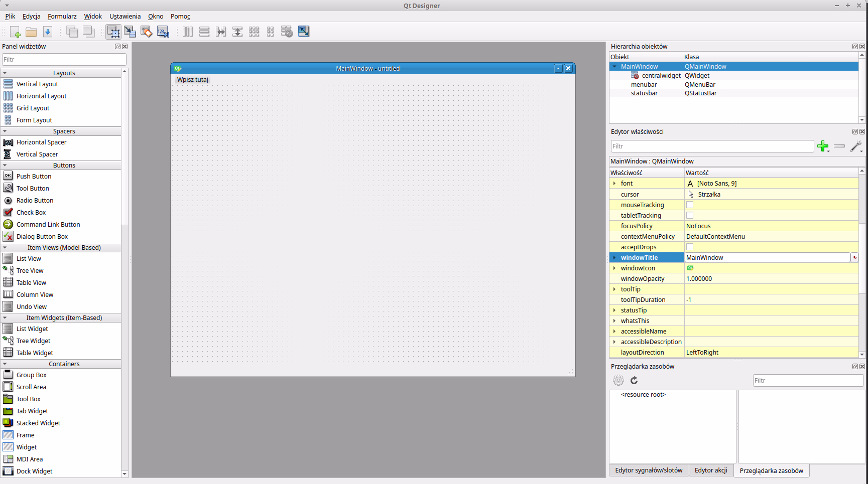The width and height of the screenshot is (868, 484).
Task: Switch to Edit Tab Order mode icon
Action: (163, 32)
